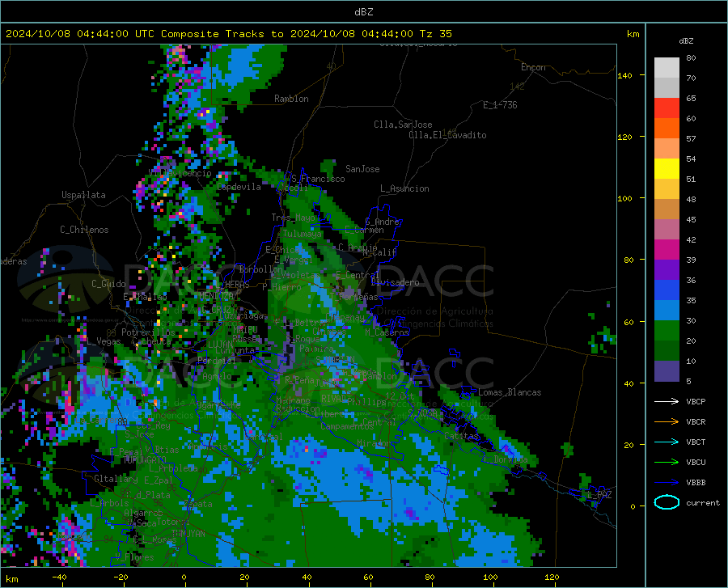Click the 'Clla.SanJose' map label
728x588 pixels.
click(x=403, y=125)
